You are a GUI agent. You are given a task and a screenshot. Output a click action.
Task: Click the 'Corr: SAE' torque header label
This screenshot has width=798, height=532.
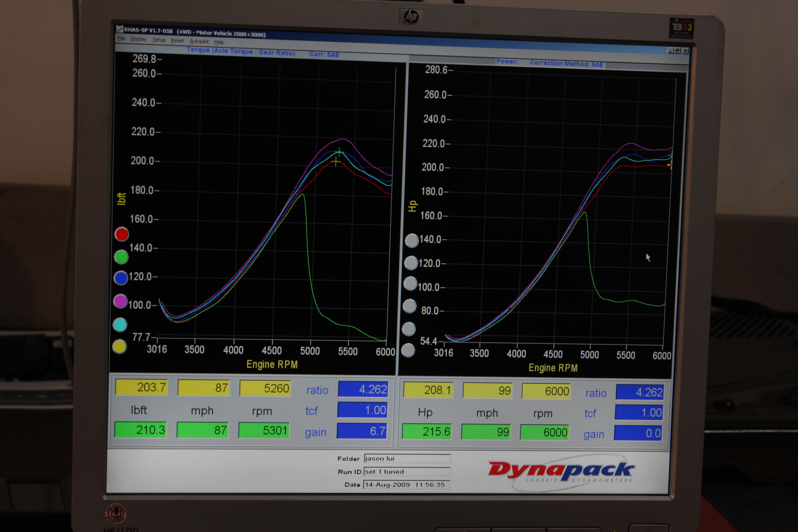click(324, 54)
